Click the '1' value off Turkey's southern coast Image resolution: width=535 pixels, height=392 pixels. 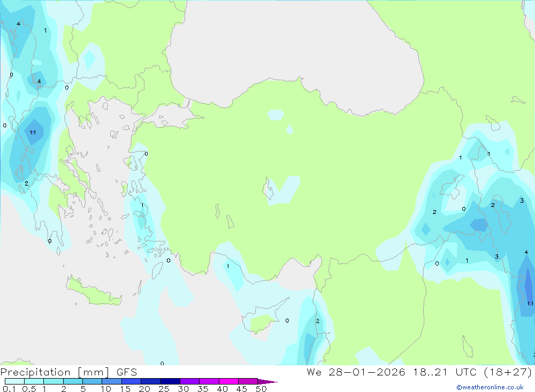tap(228, 266)
